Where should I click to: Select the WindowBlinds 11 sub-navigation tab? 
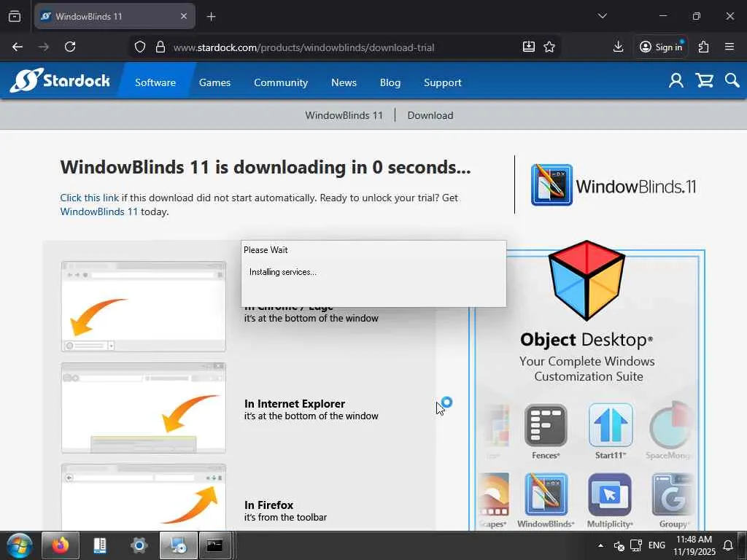344,115
